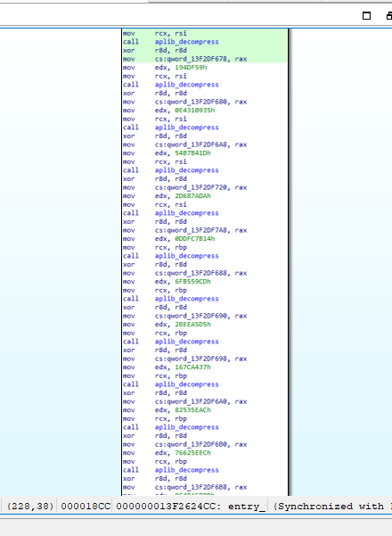Select the hex value 6FB559CDh

(193, 282)
